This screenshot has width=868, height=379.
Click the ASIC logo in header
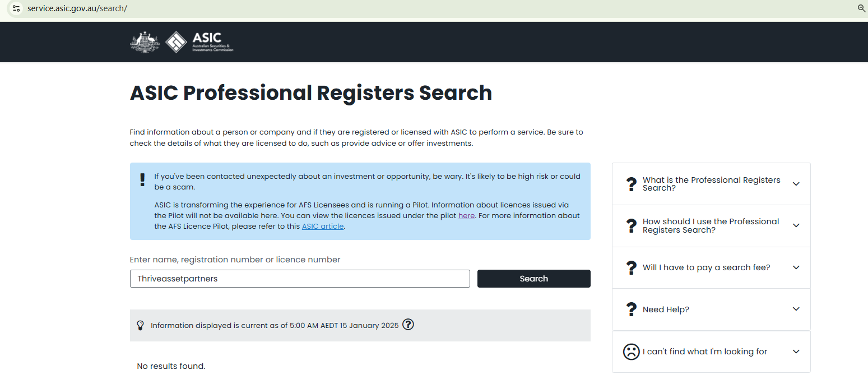[x=199, y=42]
